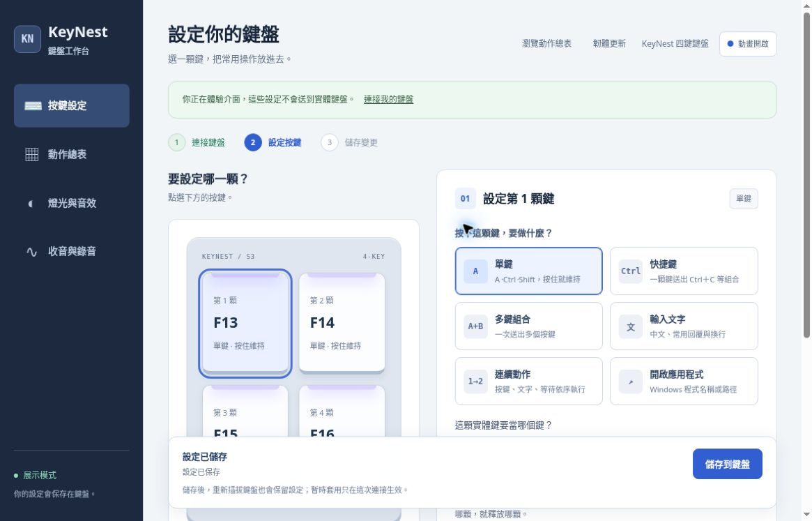The width and height of the screenshot is (812, 521).
Task: Pick the 連續動作 action type
Action: [529, 381]
